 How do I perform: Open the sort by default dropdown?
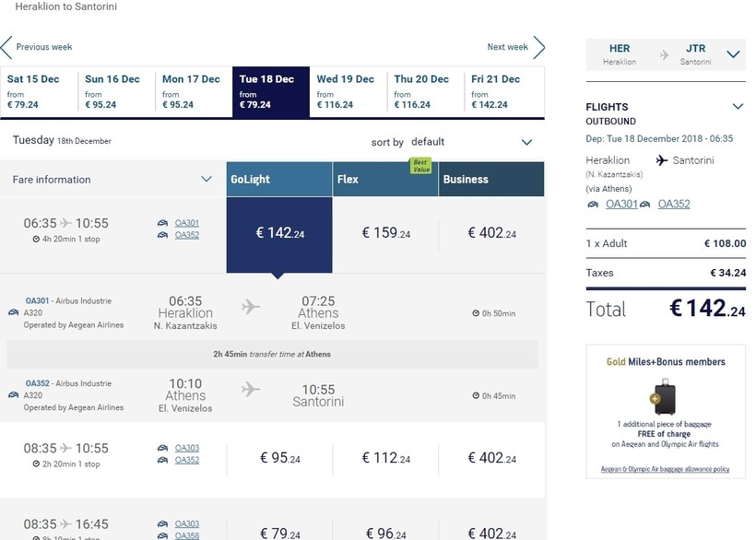point(526,142)
